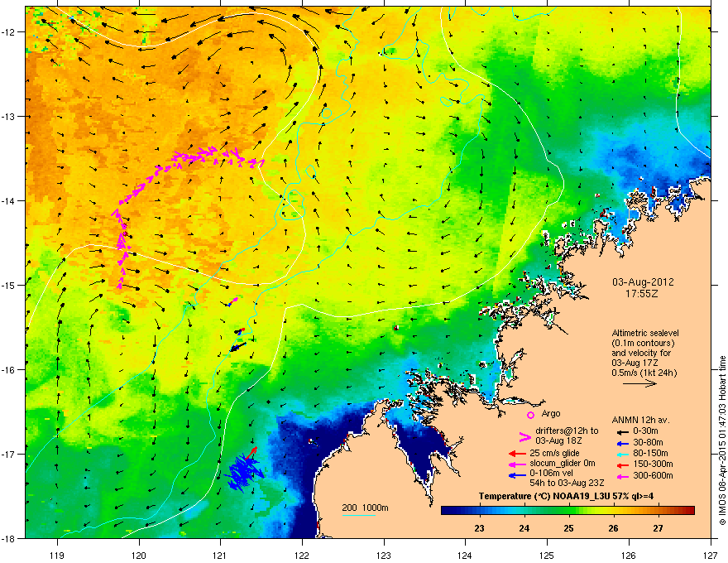Click the latitude axis label '-12'
The height and width of the screenshot is (563, 728).
point(8,31)
